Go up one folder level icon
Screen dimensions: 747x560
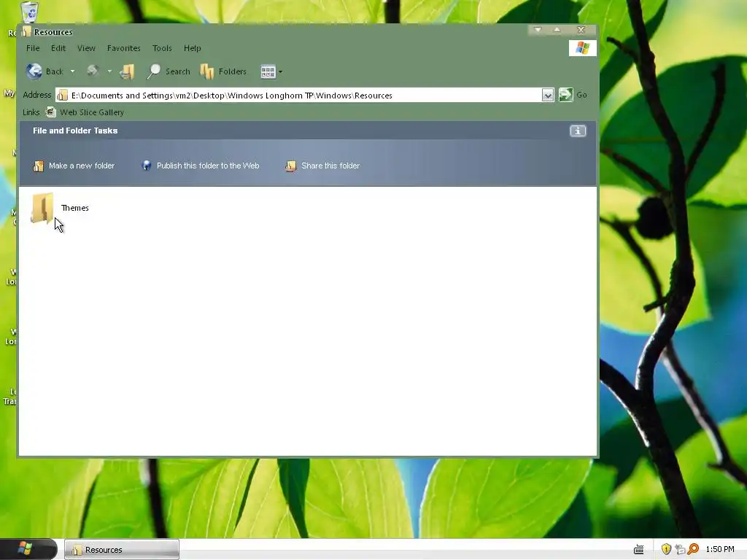pyautogui.click(x=127, y=71)
